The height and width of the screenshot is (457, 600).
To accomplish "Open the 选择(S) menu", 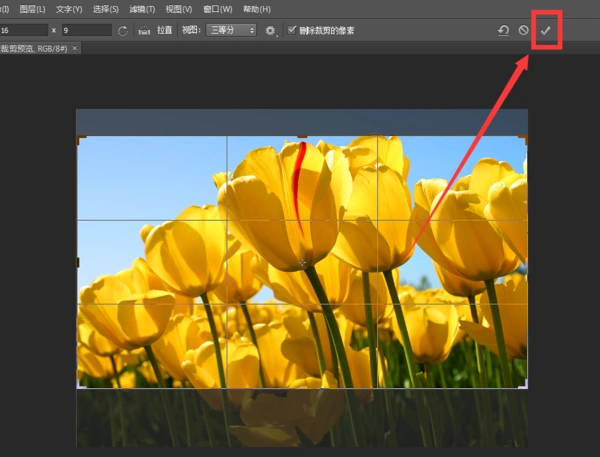I will [106, 9].
